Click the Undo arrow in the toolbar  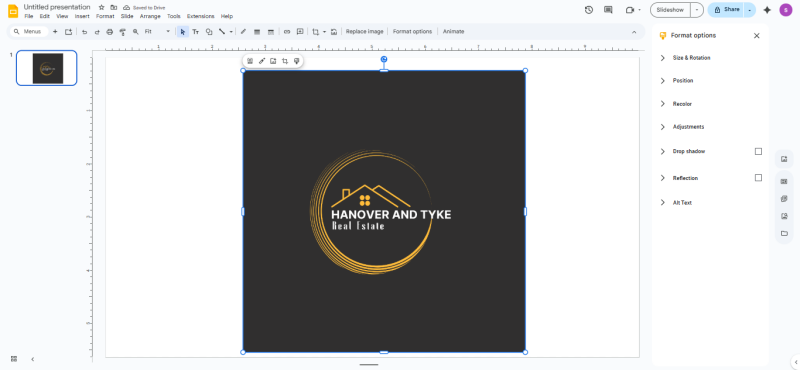84,32
